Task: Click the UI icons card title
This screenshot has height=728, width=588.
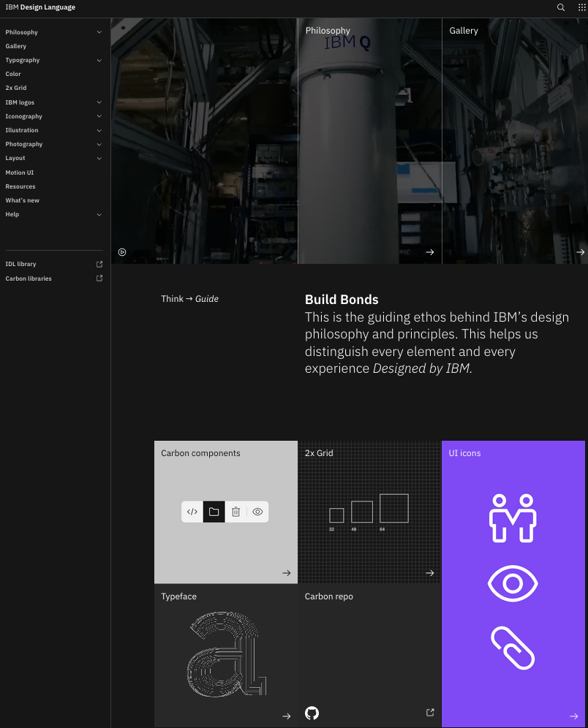Action: tap(464, 453)
